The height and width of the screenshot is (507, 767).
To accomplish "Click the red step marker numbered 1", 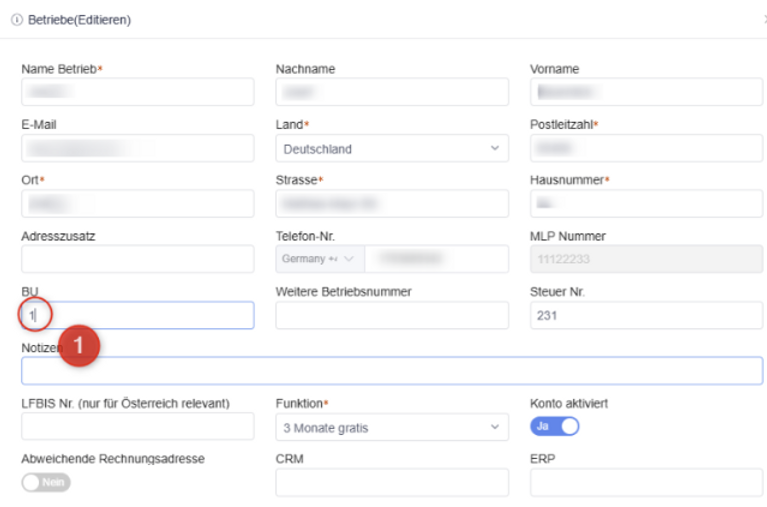I will [80, 348].
